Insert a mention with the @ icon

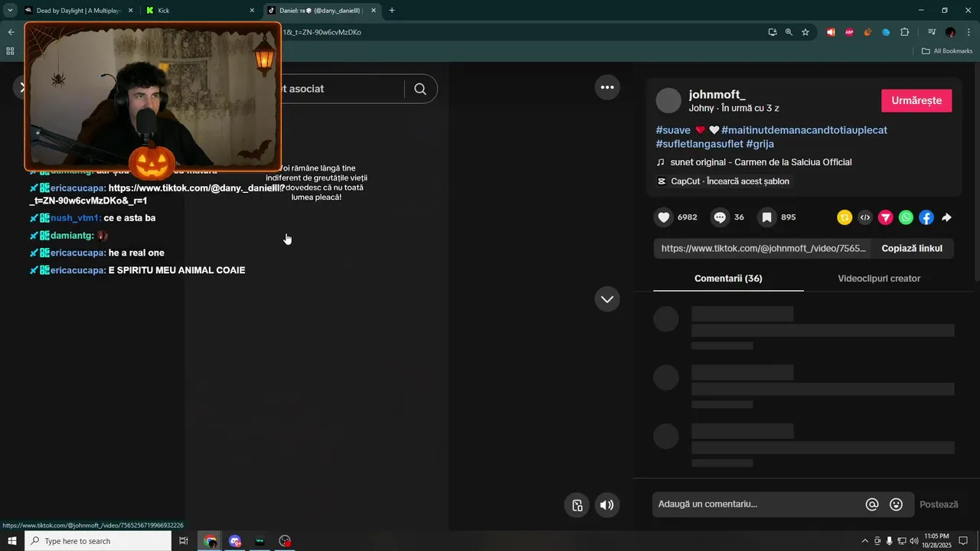(871, 504)
